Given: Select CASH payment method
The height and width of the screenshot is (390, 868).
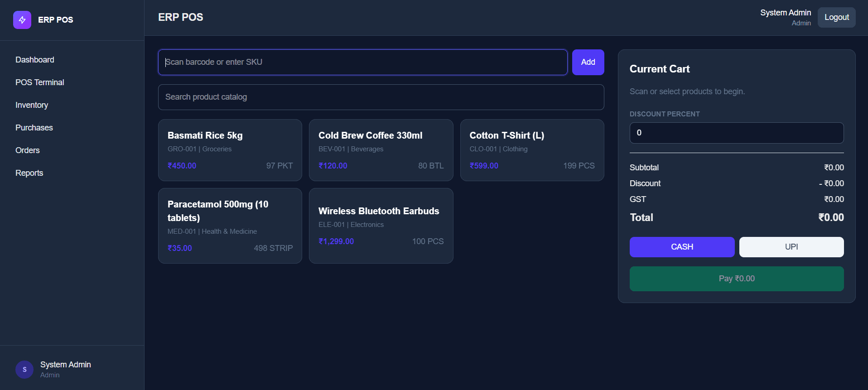Looking at the screenshot, I should pyautogui.click(x=682, y=247).
